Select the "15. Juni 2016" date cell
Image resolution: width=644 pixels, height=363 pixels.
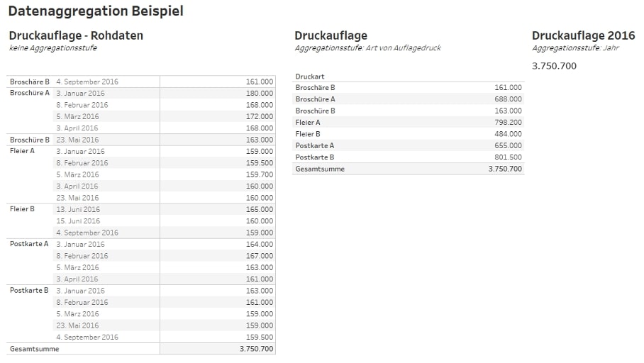[x=78, y=221]
